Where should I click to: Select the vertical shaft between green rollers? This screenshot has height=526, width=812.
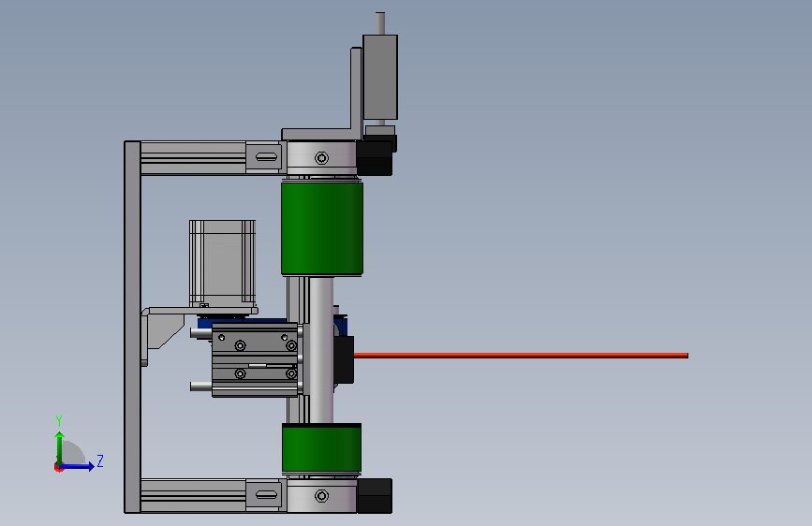(x=321, y=350)
